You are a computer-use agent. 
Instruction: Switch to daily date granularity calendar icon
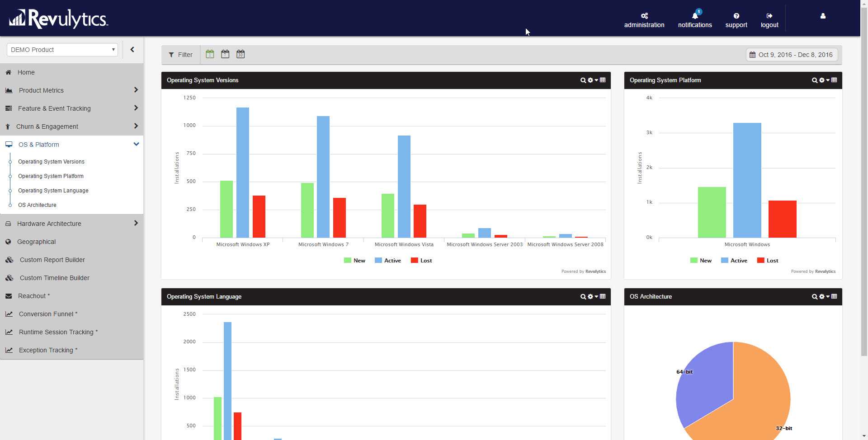(210, 54)
